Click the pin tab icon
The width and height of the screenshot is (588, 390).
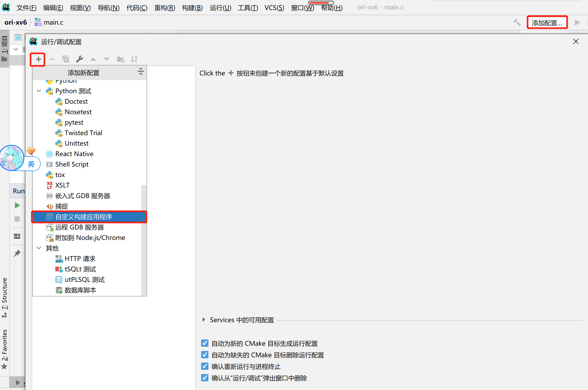[17, 253]
